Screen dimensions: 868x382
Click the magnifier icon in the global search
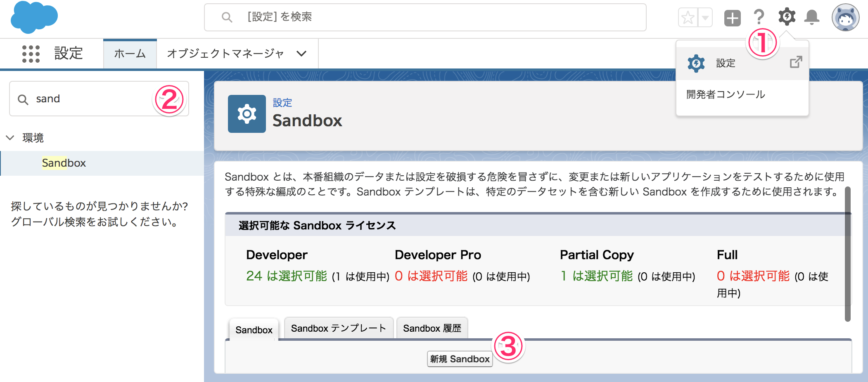227,17
